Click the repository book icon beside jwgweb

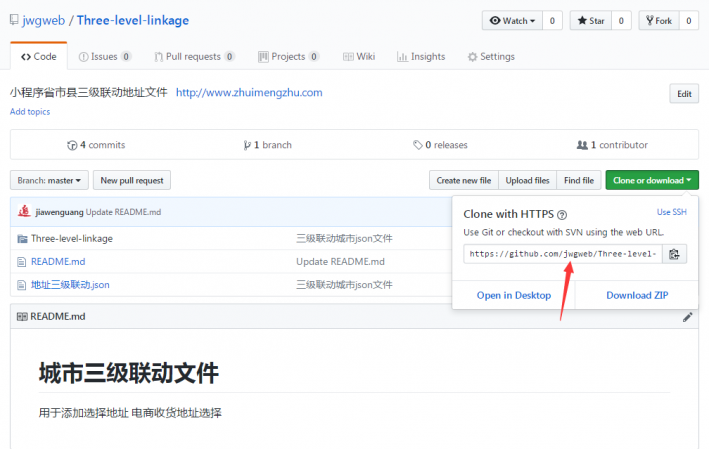click(x=14, y=20)
